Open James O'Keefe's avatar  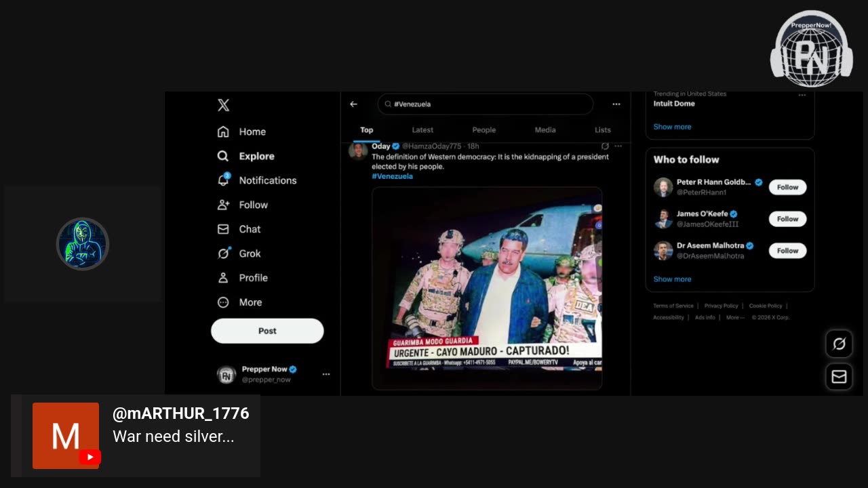point(663,219)
